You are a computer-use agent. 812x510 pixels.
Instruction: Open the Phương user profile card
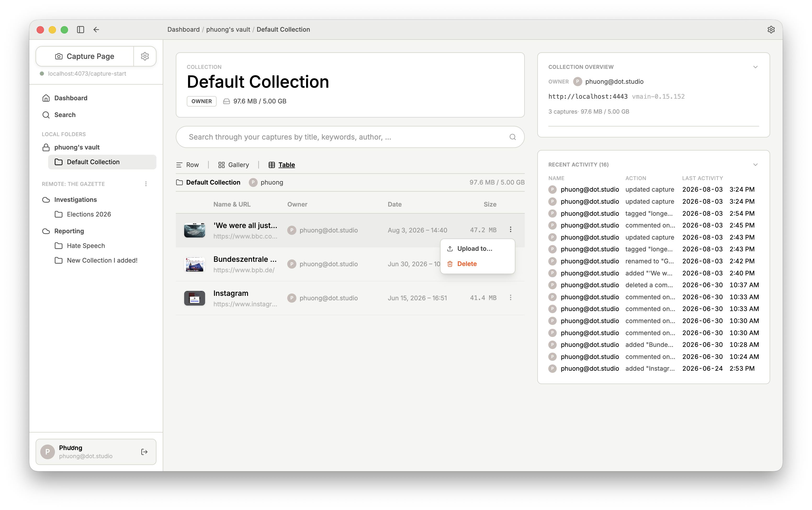point(96,452)
